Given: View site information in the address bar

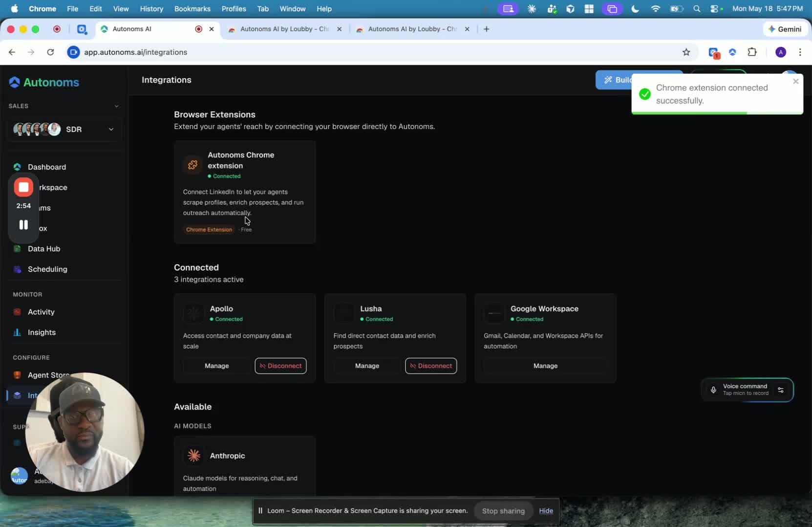Looking at the screenshot, I should click(x=73, y=52).
